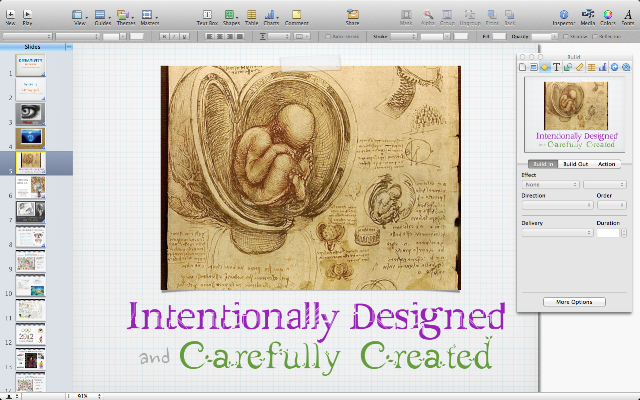Switch to the Slide inspector icon
Image resolution: width=640 pixels, height=400 pixels.
click(534, 67)
